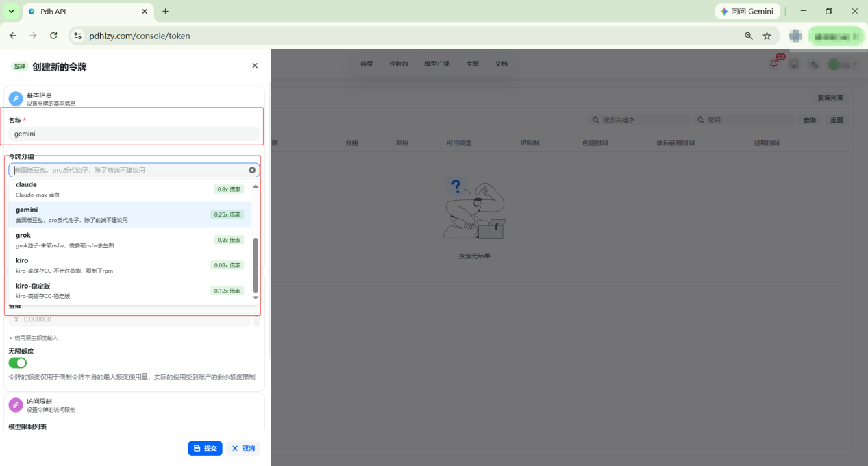Click the 可用模型 column header

[459, 143]
